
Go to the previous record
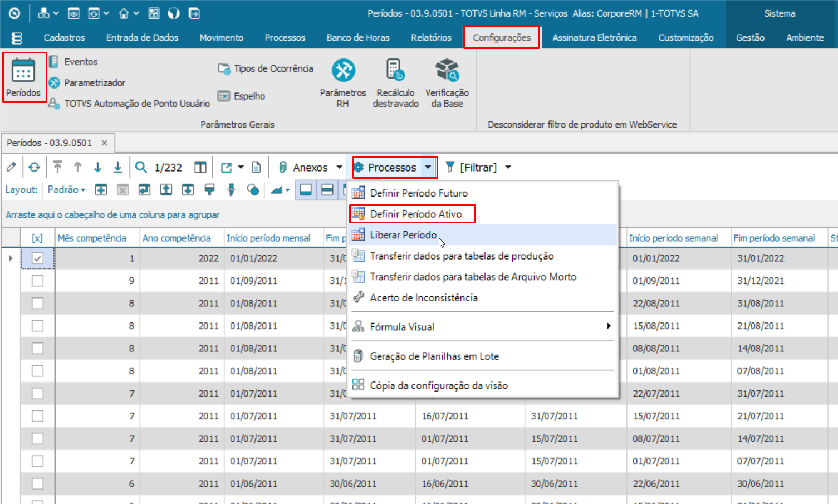click(x=77, y=167)
